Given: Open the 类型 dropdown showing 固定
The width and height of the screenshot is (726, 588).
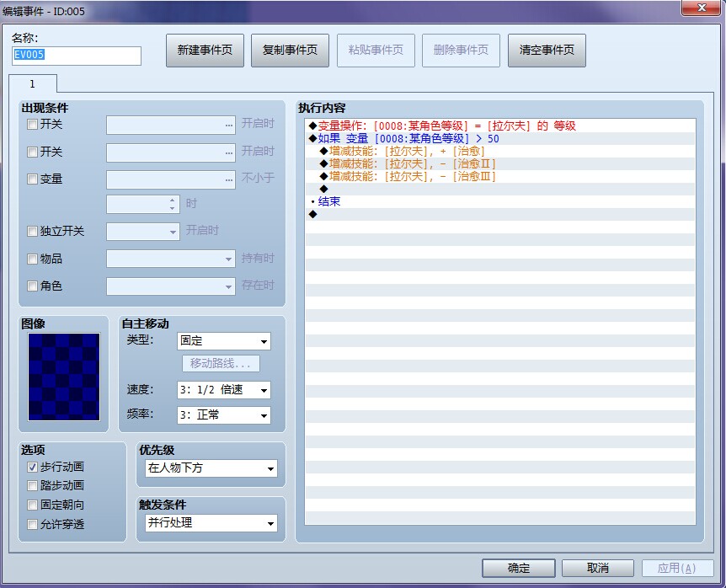Looking at the screenshot, I should [224, 341].
